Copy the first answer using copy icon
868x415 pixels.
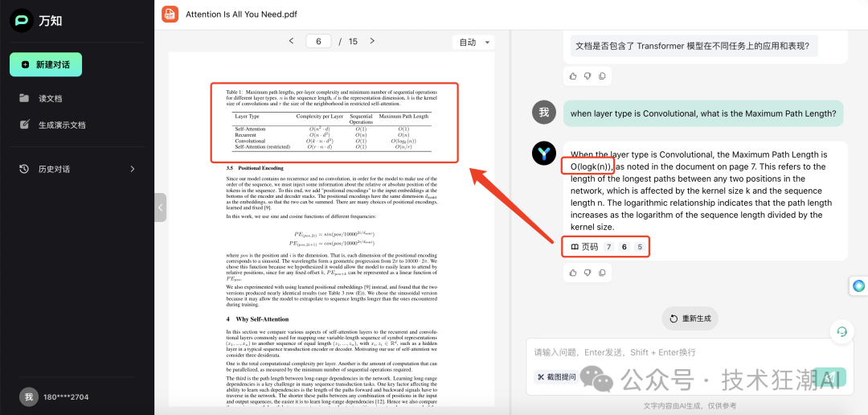click(x=602, y=76)
